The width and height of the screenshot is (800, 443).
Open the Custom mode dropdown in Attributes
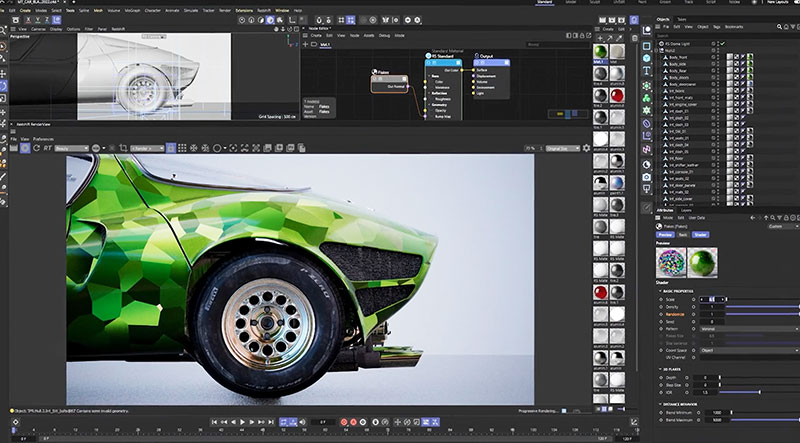(784, 226)
